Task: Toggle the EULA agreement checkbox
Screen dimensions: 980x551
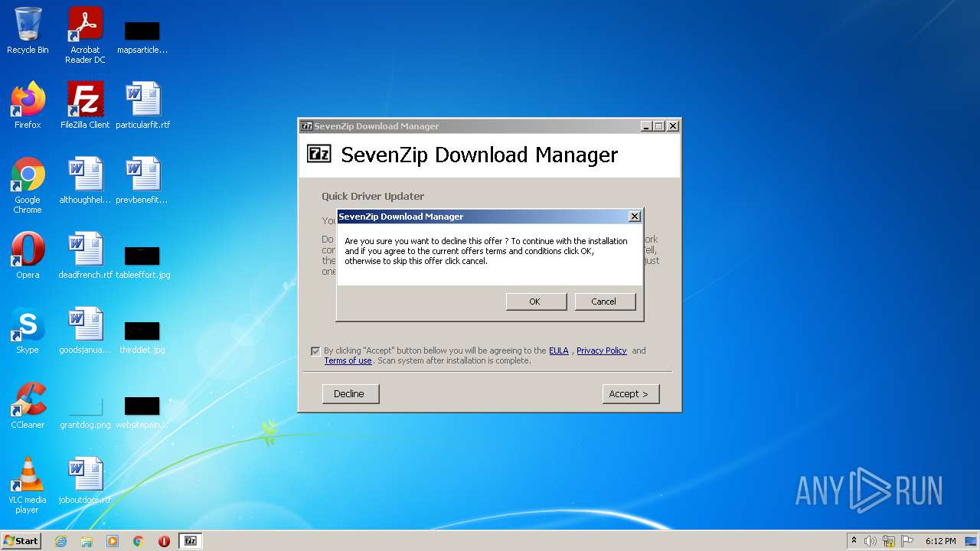Action: [x=315, y=351]
